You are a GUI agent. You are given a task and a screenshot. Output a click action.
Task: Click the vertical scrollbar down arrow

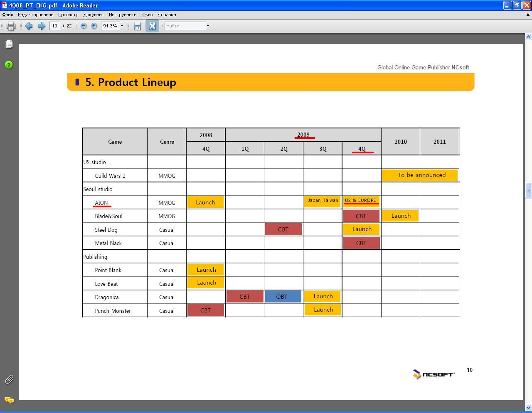[528, 408]
